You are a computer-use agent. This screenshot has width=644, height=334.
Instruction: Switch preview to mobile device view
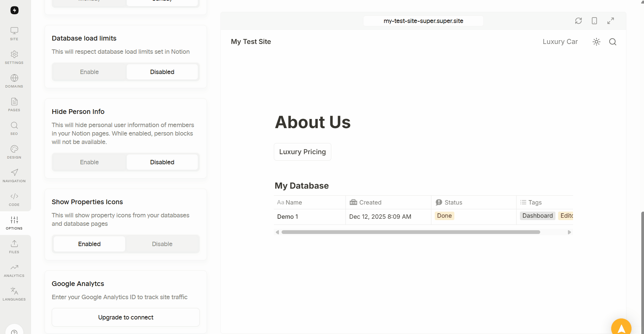594,21
